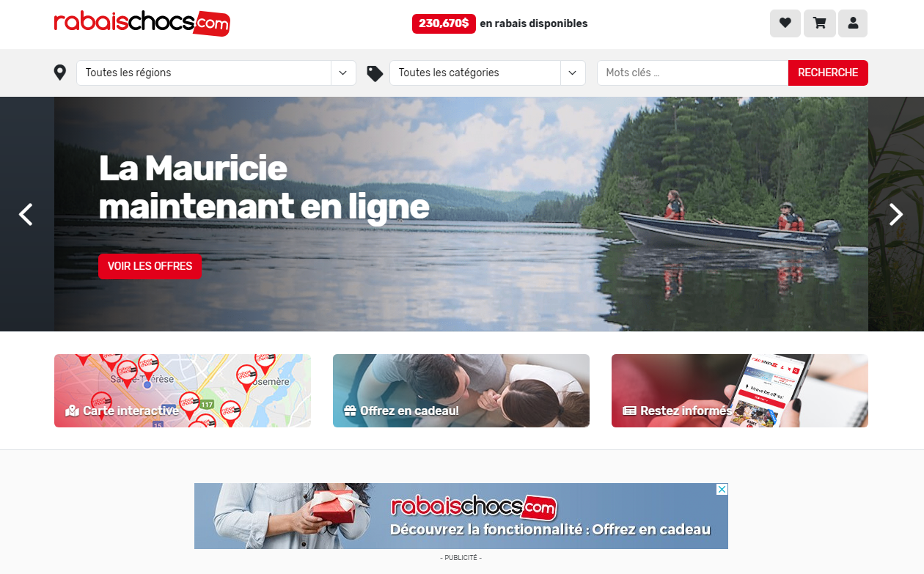Image resolution: width=924 pixels, height=574 pixels.
Task: Advance to next carousel slide
Action: click(x=896, y=214)
